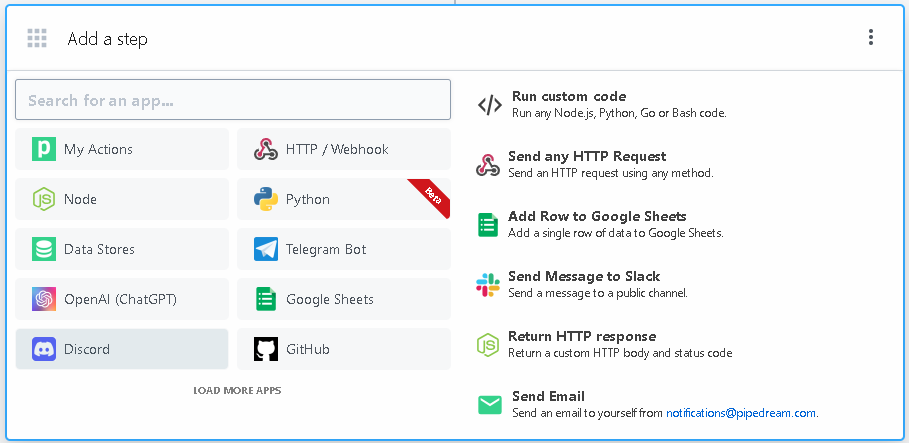This screenshot has width=909, height=443.
Task: Open the notifications@pipedream.com link
Action: tap(741, 413)
